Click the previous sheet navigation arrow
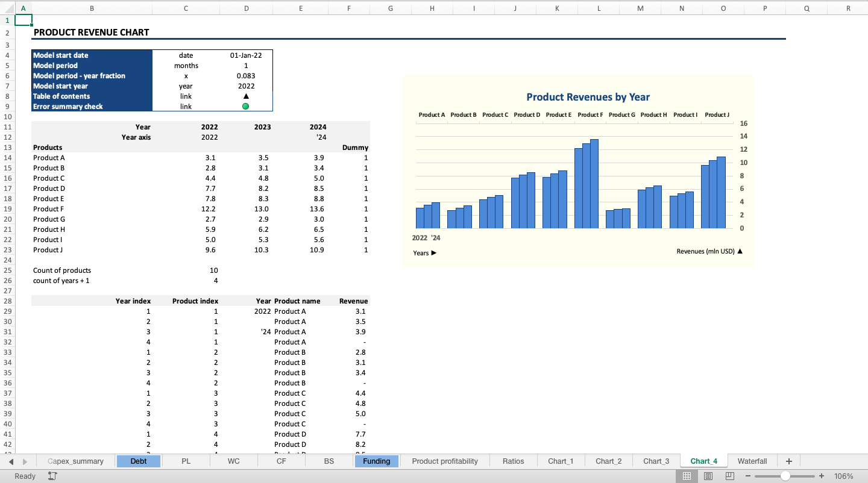 pyautogui.click(x=11, y=461)
